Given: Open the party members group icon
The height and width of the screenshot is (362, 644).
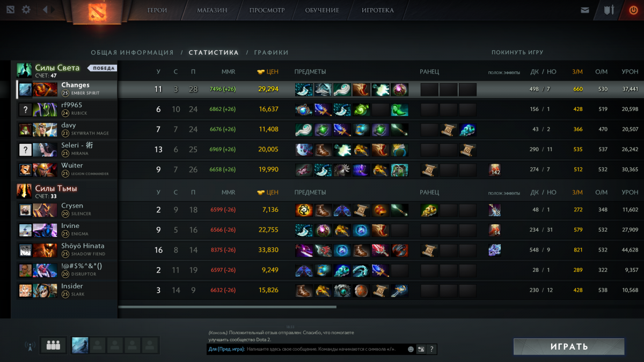Looking at the screenshot, I should pyautogui.click(x=53, y=345).
